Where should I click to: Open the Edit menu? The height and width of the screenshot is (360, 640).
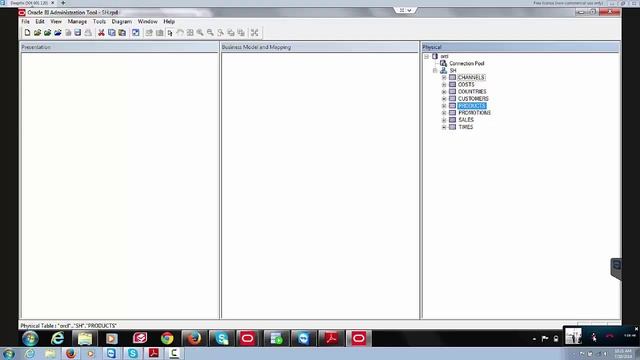tap(40, 21)
